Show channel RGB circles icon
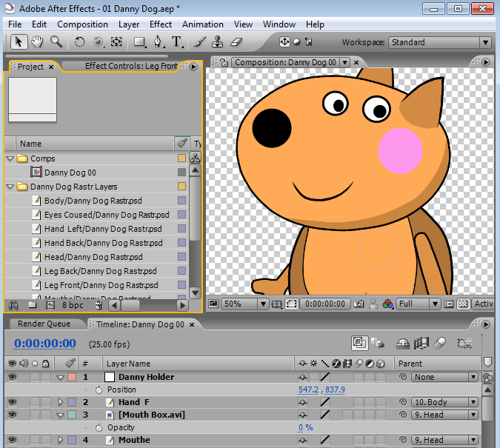Viewport: 500px width, 448px height. pyautogui.click(x=387, y=304)
